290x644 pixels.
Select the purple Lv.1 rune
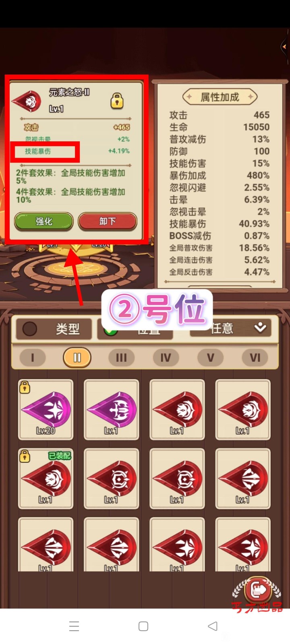tap(112, 410)
